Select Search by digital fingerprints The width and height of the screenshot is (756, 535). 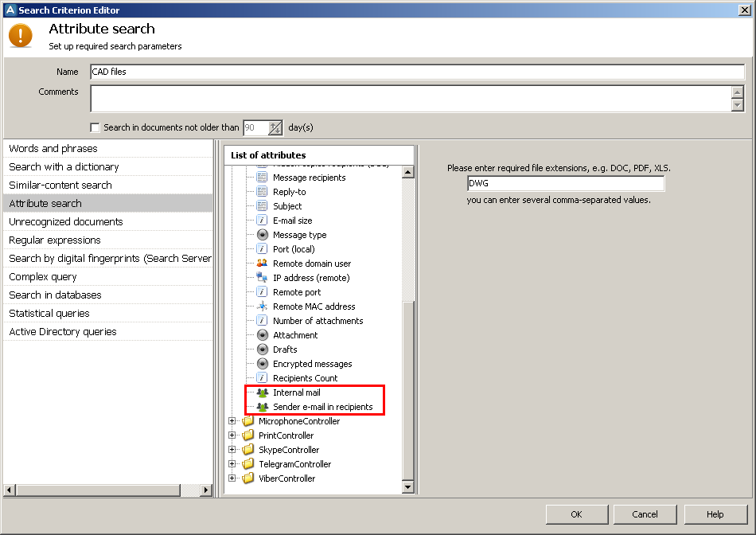tap(108, 259)
